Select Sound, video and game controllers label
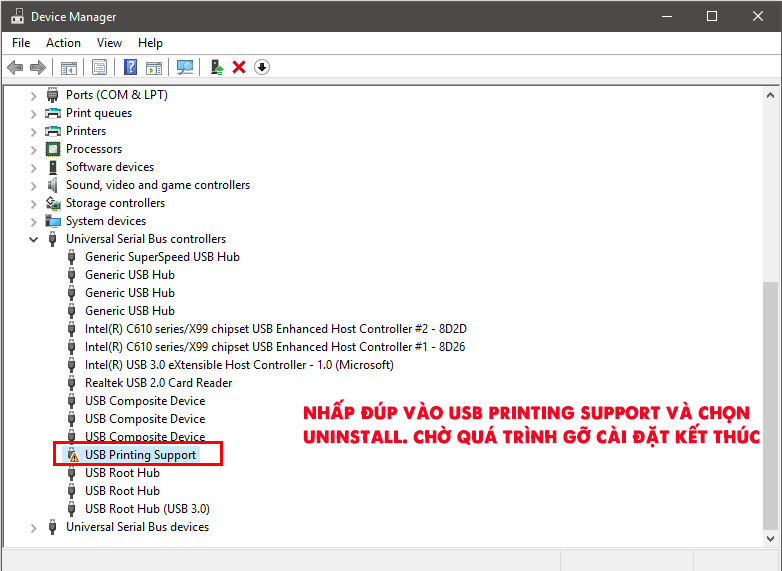This screenshot has height=571, width=782. (158, 185)
